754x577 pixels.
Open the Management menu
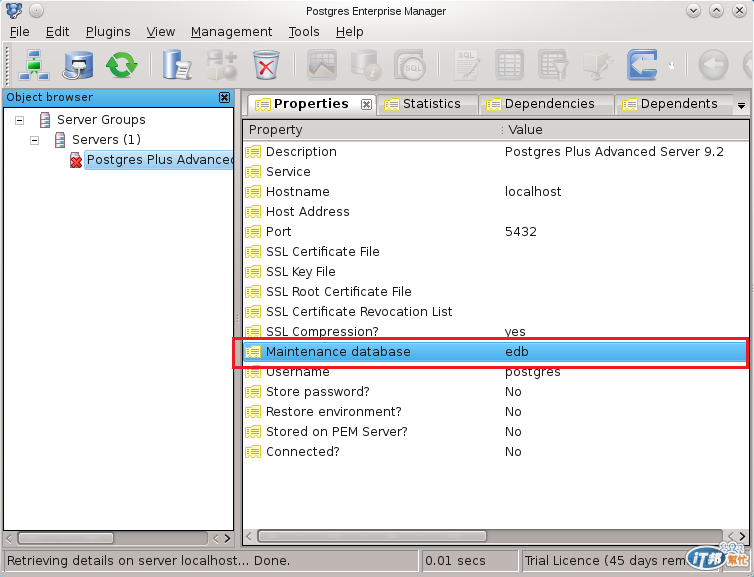click(231, 32)
